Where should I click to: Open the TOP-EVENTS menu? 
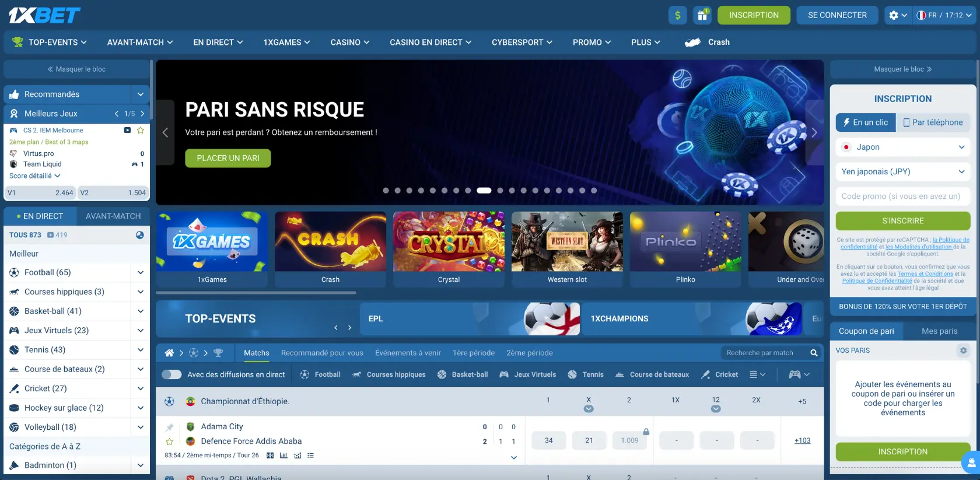50,42
